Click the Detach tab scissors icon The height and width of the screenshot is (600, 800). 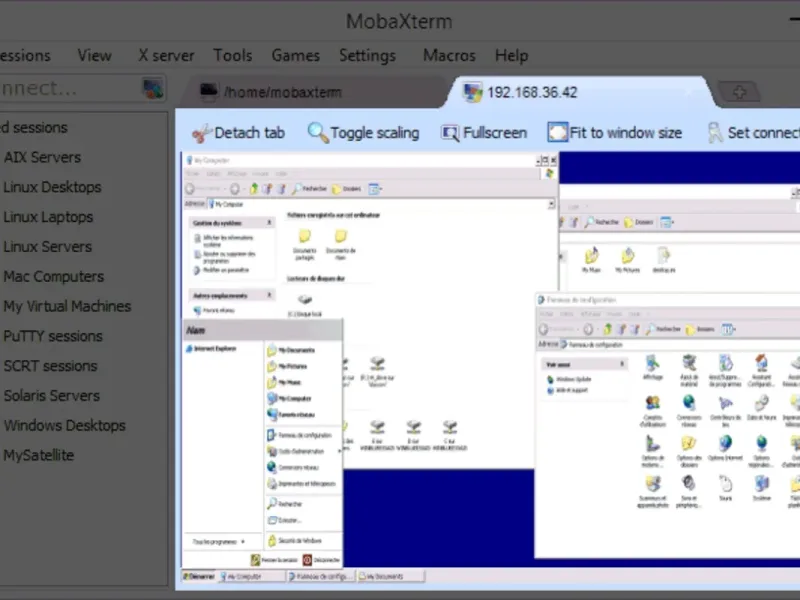(202, 133)
